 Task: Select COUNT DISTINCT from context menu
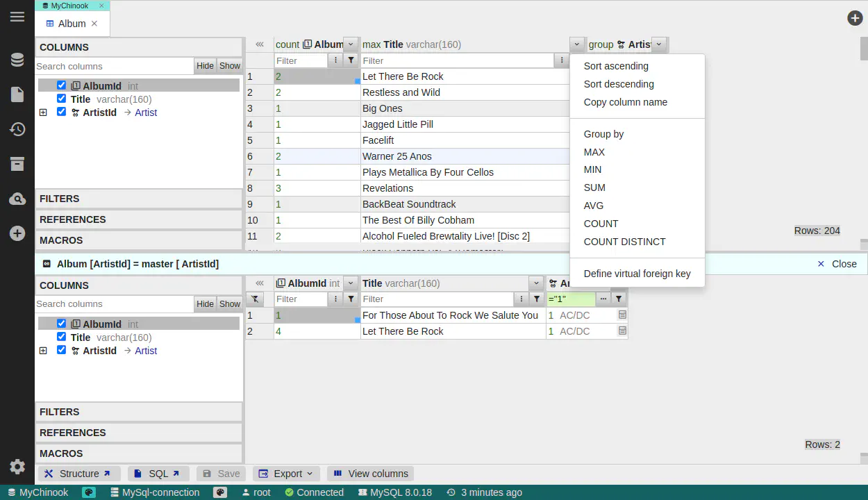[x=624, y=242]
